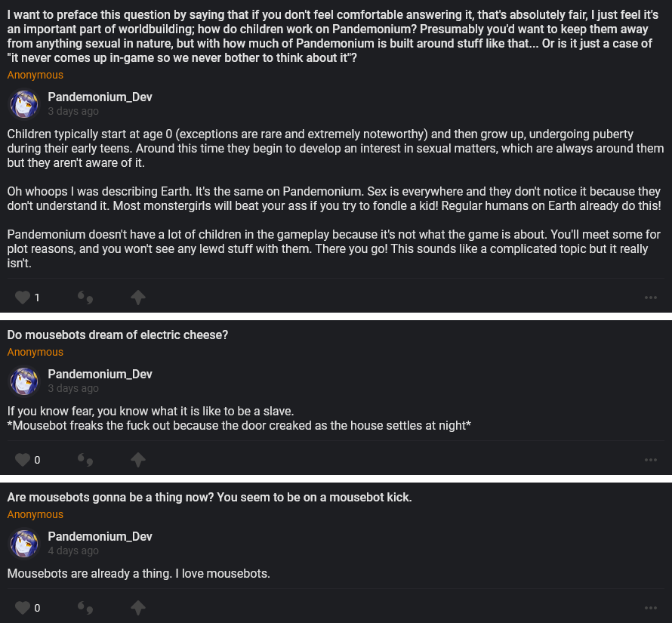This screenshot has height=623, width=672.
Task: Expand three-dot options on the mousebot kick answer
Action: [x=651, y=608]
